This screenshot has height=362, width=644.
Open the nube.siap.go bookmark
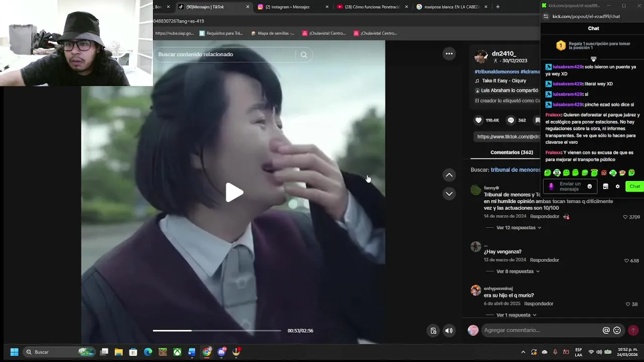(x=174, y=33)
